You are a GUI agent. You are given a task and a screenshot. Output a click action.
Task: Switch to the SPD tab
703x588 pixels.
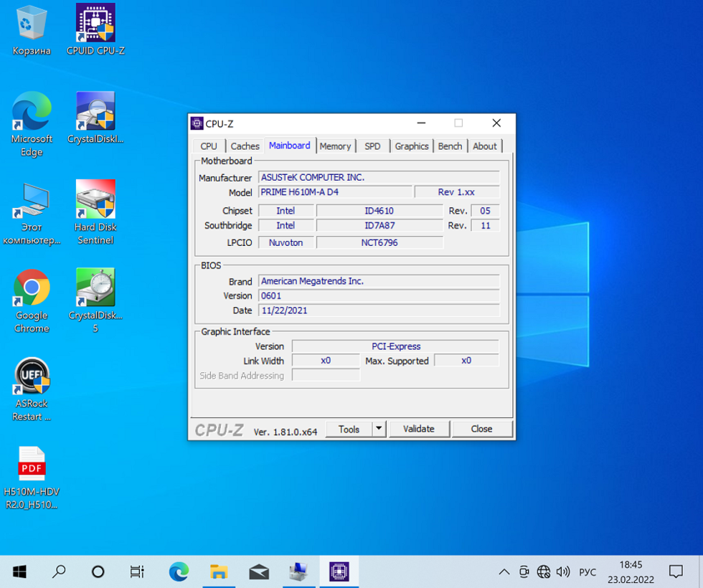coord(372,146)
